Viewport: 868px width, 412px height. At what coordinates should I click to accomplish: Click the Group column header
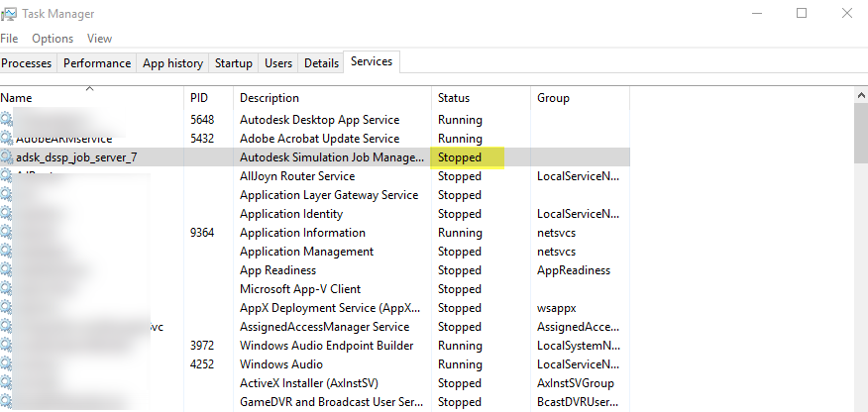[553, 98]
